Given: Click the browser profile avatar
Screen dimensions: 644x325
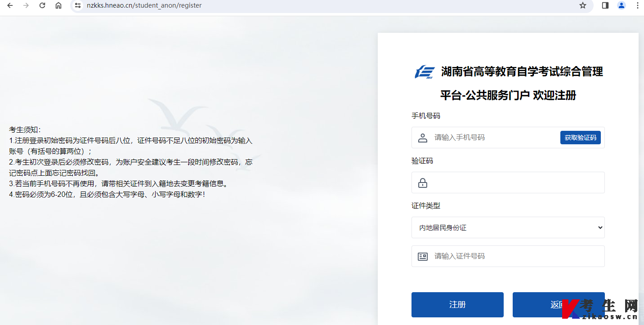Looking at the screenshot, I should pyautogui.click(x=622, y=5).
